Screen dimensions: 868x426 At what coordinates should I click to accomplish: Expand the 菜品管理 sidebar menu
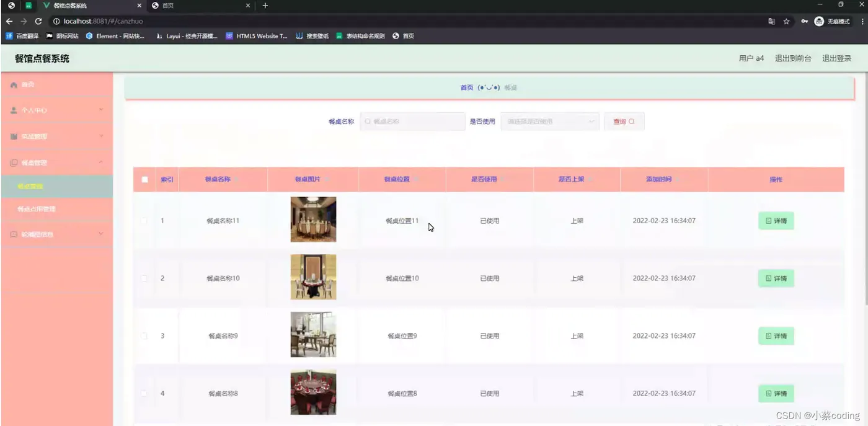pos(56,136)
